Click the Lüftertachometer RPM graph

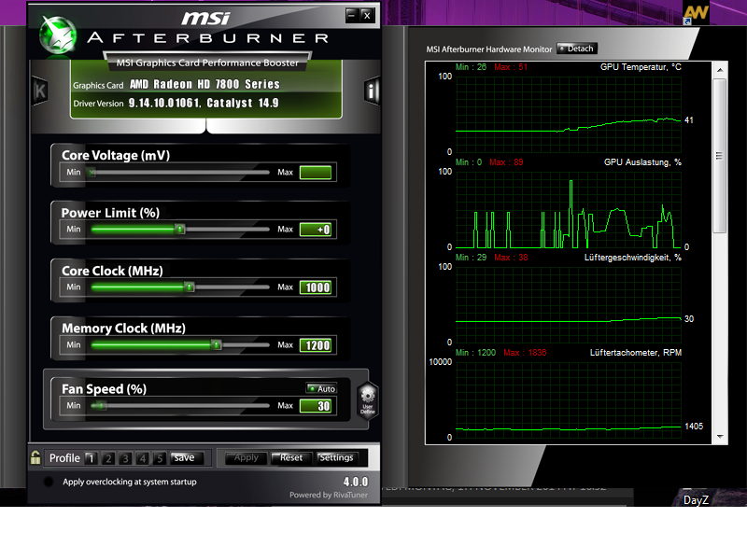[569, 400]
